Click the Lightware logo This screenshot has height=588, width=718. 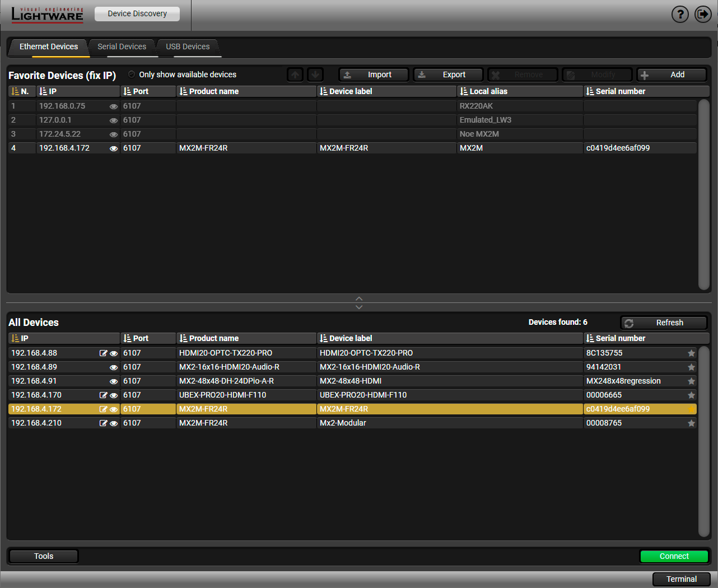47,15
